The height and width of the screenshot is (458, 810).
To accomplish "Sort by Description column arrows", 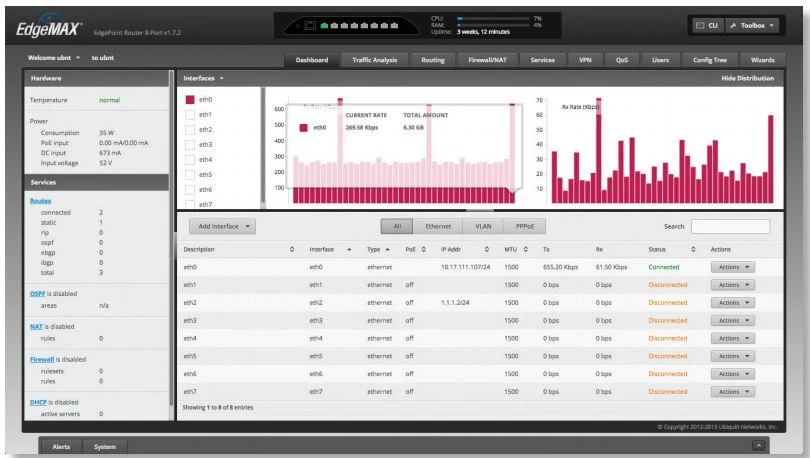I will (292, 249).
